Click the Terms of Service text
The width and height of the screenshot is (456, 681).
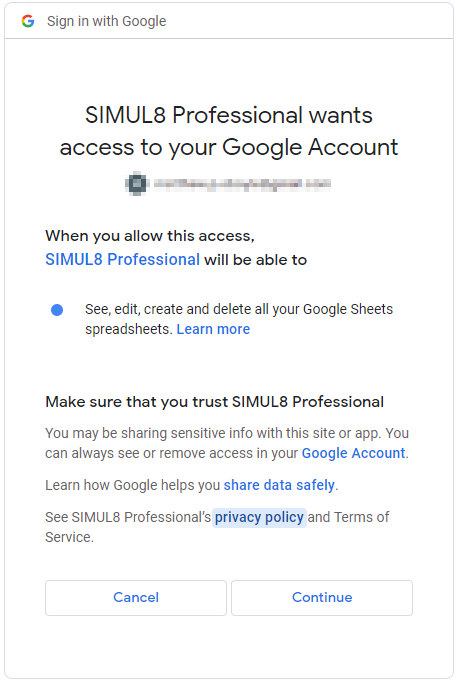coord(217,527)
